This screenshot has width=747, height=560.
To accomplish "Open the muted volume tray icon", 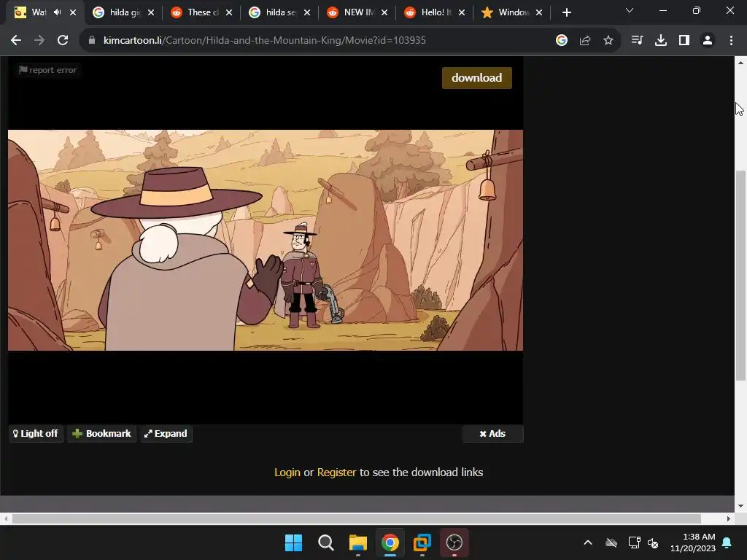I will [653, 542].
